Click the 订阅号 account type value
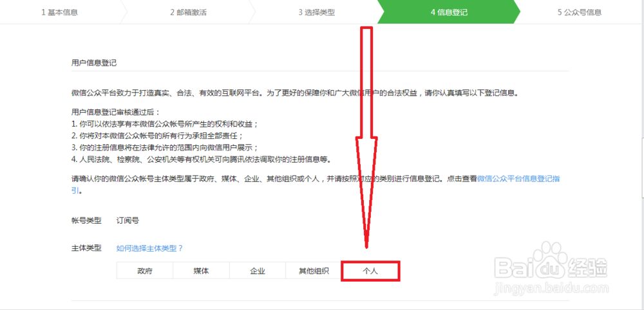644x310 pixels. pos(128,221)
